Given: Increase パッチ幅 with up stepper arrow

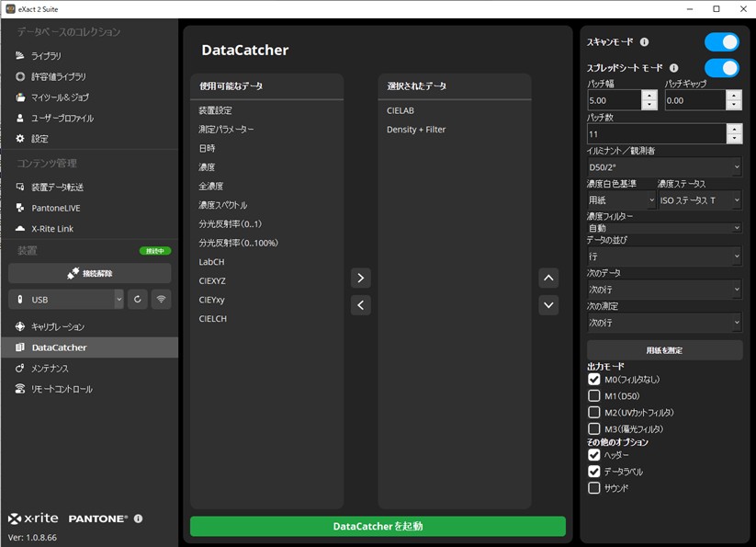Looking at the screenshot, I should click(x=649, y=96).
